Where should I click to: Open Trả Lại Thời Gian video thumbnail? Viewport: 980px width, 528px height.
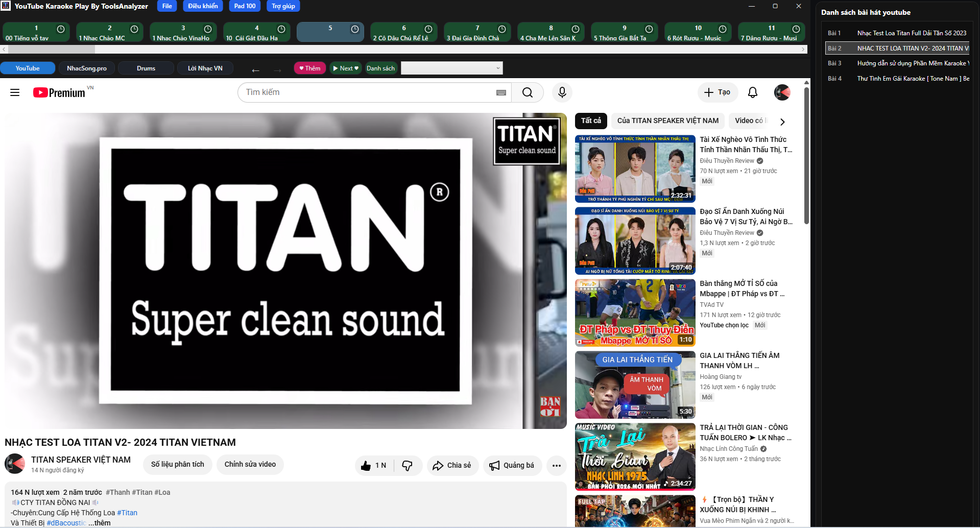click(x=635, y=457)
